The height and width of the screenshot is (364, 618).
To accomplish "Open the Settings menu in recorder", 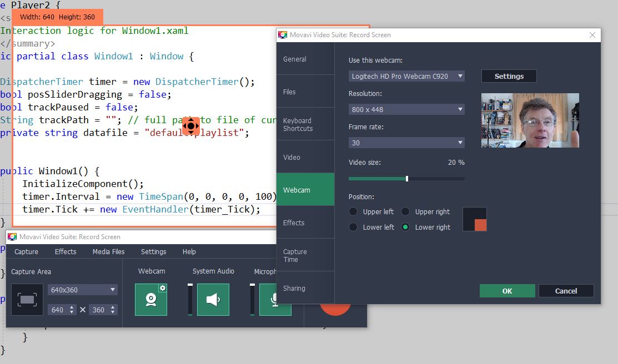I will pos(153,252).
